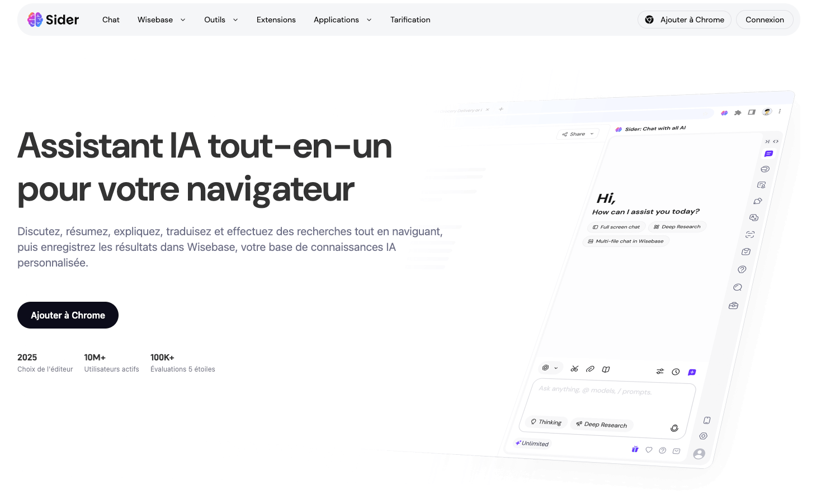Click the open book icon above the prompt box
Screen dimensions: 816x504
coord(606,369)
